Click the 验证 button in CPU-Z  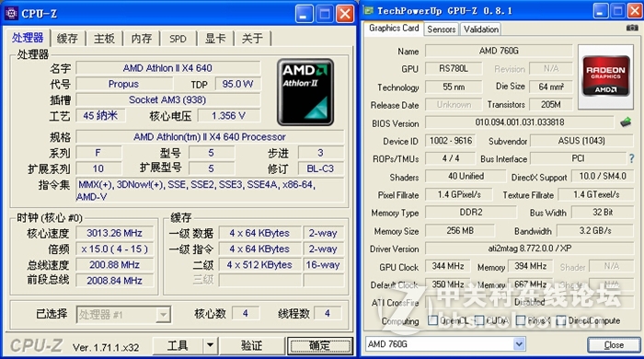pos(252,345)
